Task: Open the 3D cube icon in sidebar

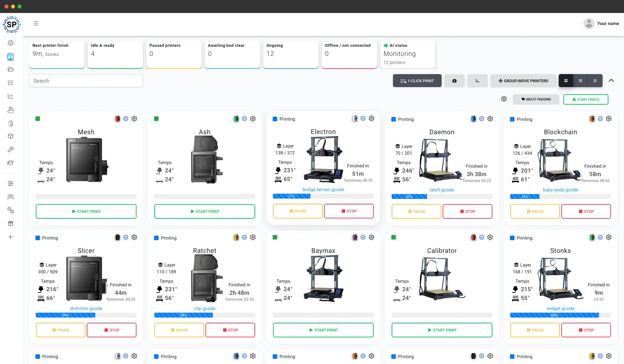Action: 11,136
